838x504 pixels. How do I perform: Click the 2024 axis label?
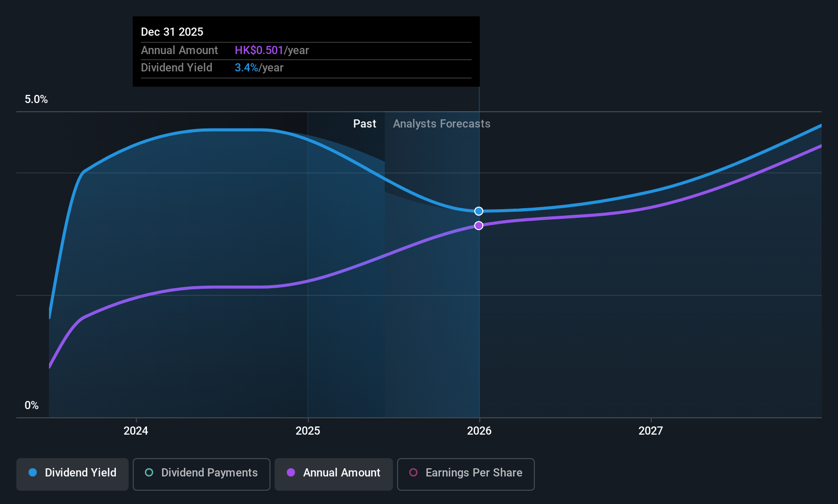click(x=136, y=431)
